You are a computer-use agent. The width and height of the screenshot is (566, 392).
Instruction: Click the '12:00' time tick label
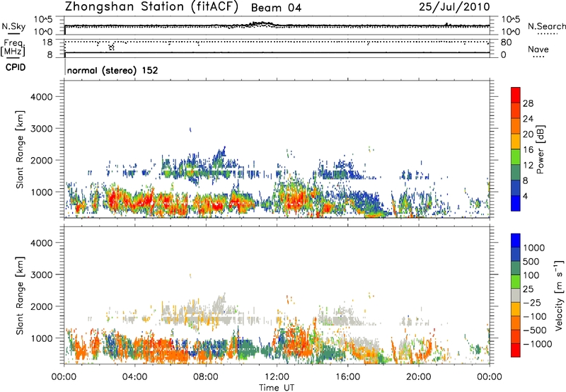pyautogui.click(x=277, y=377)
